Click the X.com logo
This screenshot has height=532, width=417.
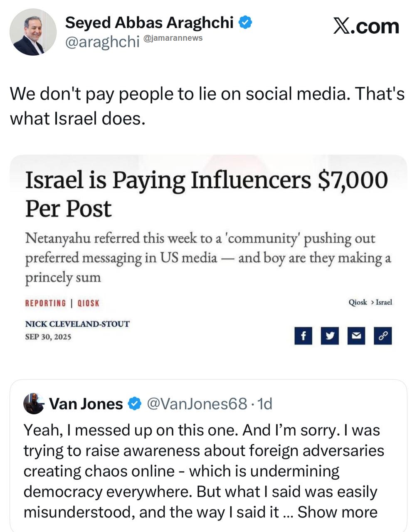click(x=366, y=26)
